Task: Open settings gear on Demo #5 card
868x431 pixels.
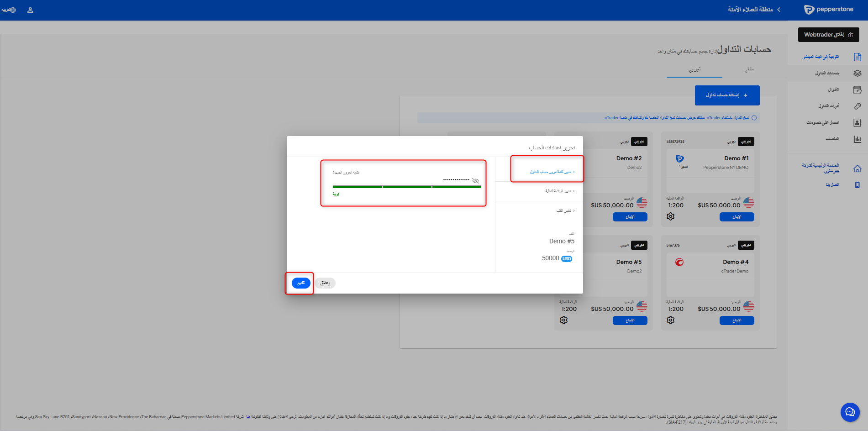Action: pyautogui.click(x=564, y=320)
